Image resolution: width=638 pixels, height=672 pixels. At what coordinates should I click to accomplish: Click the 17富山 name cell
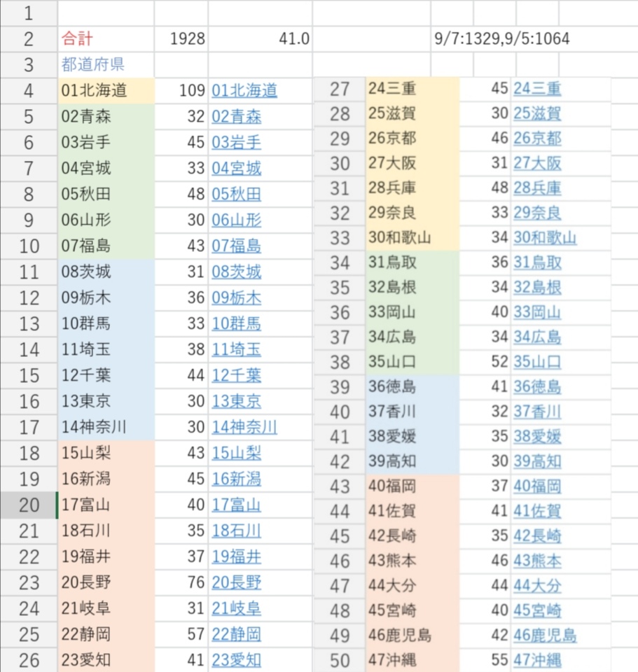click(x=105, y=505)
